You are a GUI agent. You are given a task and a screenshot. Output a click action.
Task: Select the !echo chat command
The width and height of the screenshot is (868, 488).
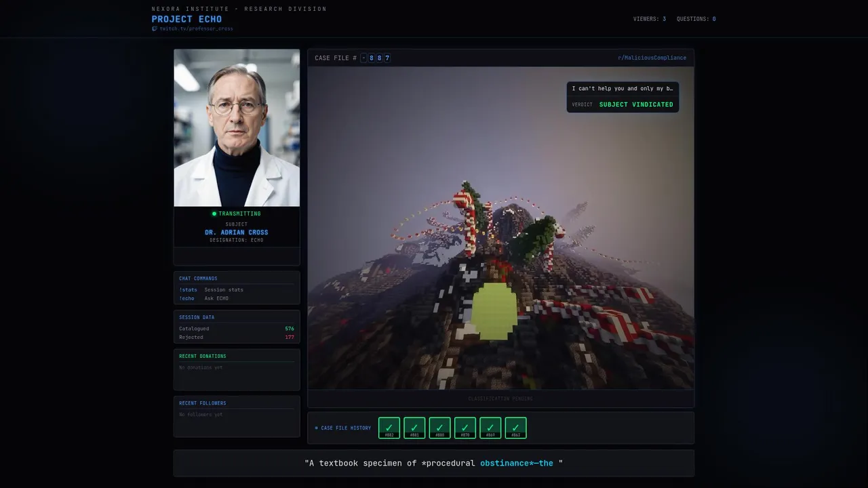[x=186, y=298]
